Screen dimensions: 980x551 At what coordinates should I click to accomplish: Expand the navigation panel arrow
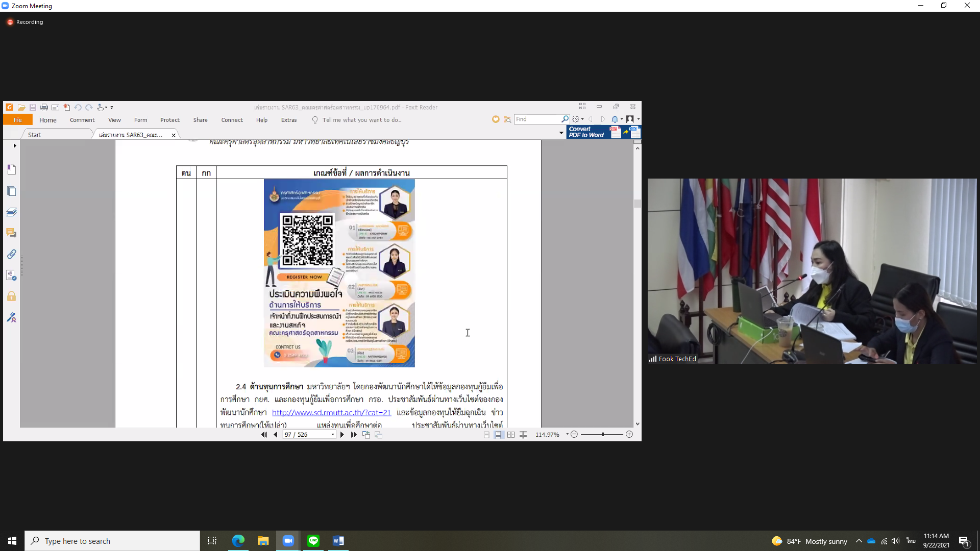[x=15, y=146]
